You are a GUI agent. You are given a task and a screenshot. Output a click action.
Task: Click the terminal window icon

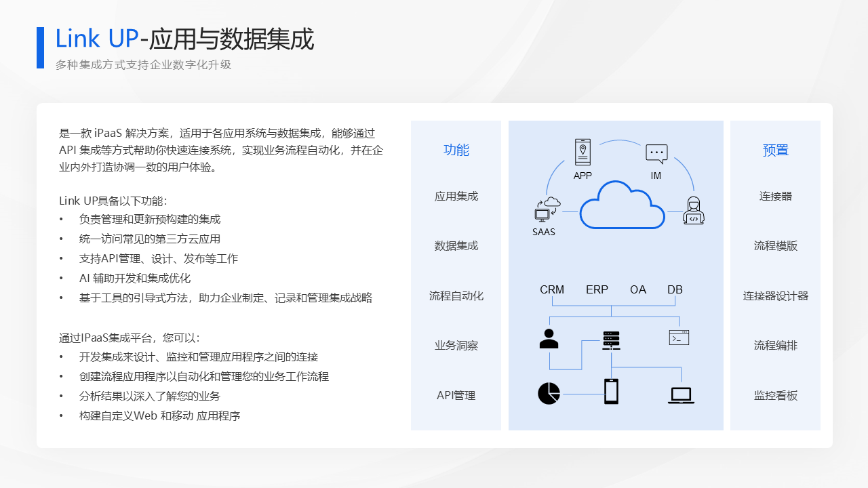point(679,338)
